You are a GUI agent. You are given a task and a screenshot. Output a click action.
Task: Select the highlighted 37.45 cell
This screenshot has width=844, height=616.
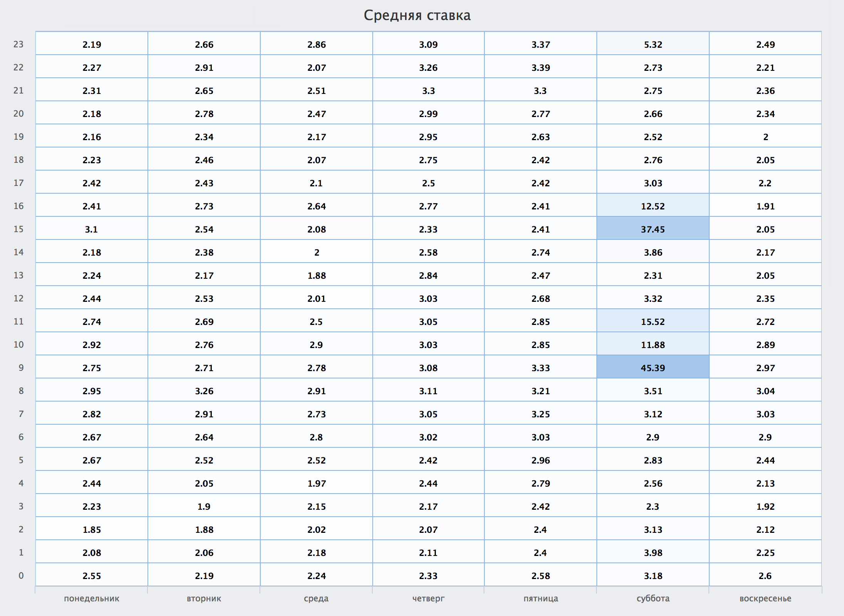653,228
